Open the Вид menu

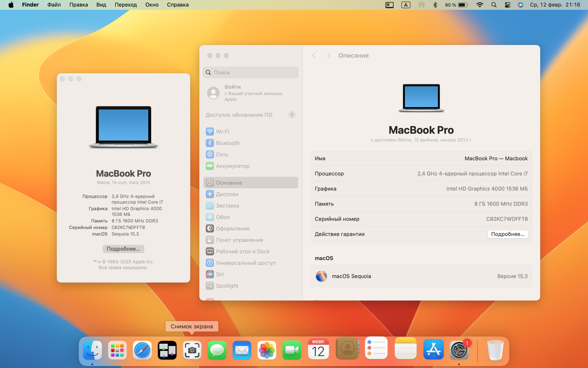101,5
